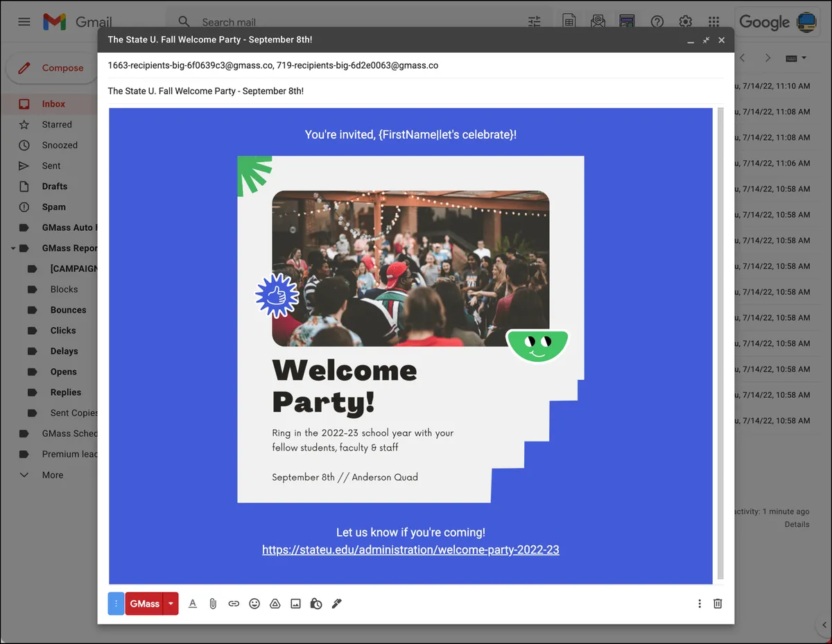Image resolution: width=832 pixels, height=644 pixels.
Task: Open the Google apps grid
Action: pos(714,21)
